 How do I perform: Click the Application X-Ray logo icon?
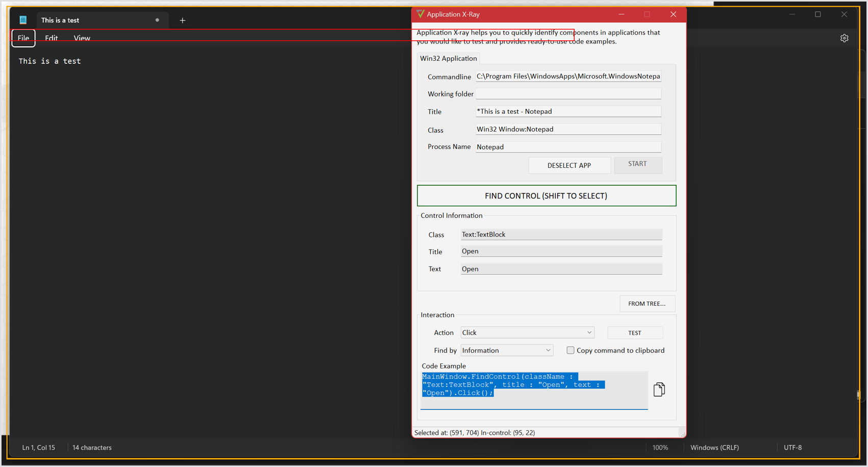tap(420, 14)
